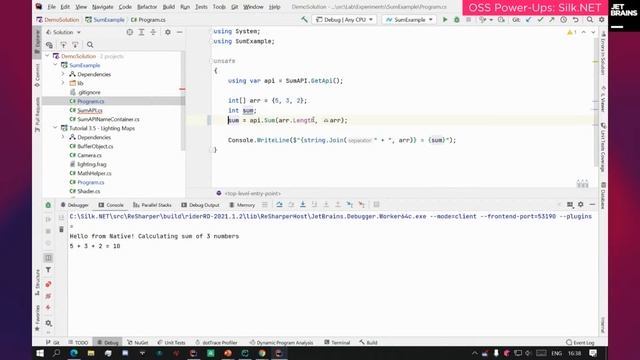This screenshot has height=360, width=640.
Task: Click the warnings indicator in the editor
Action: [571, 32]
